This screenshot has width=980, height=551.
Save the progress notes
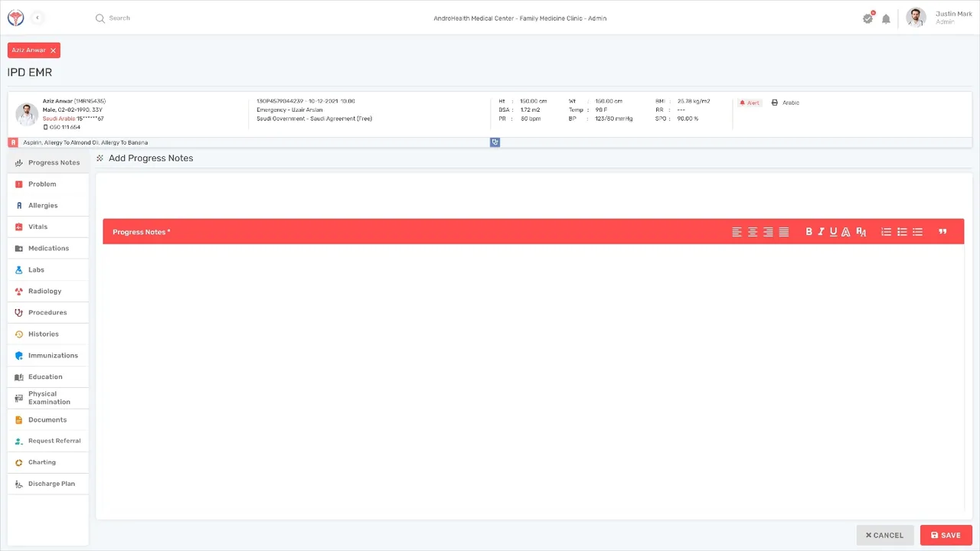point(946,535)
